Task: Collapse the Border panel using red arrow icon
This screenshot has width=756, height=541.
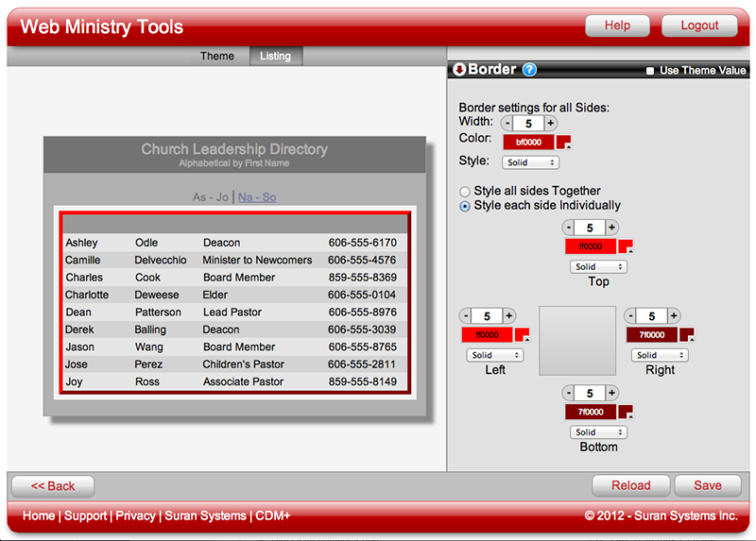Action: (459, 70)
